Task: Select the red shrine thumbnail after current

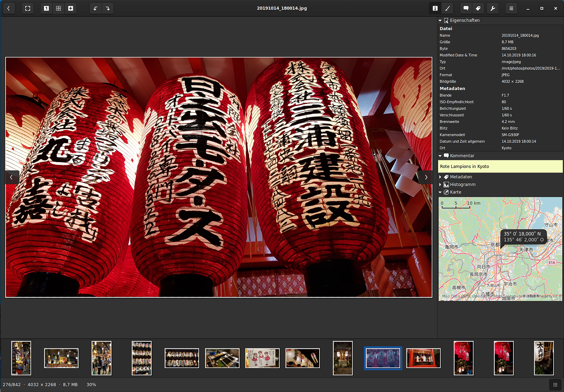Action: (423, 358)
